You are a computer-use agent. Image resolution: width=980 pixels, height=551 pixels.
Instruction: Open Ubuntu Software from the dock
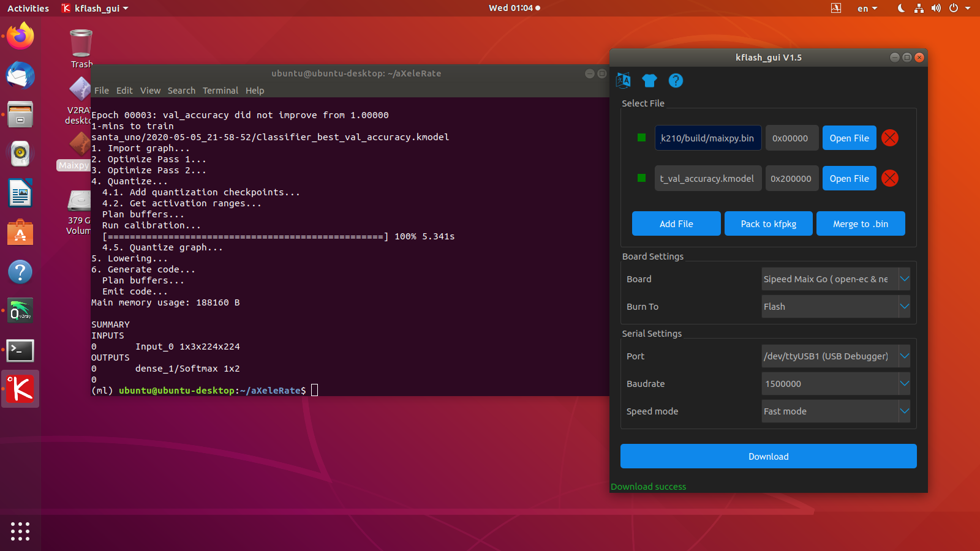point(20,232)
